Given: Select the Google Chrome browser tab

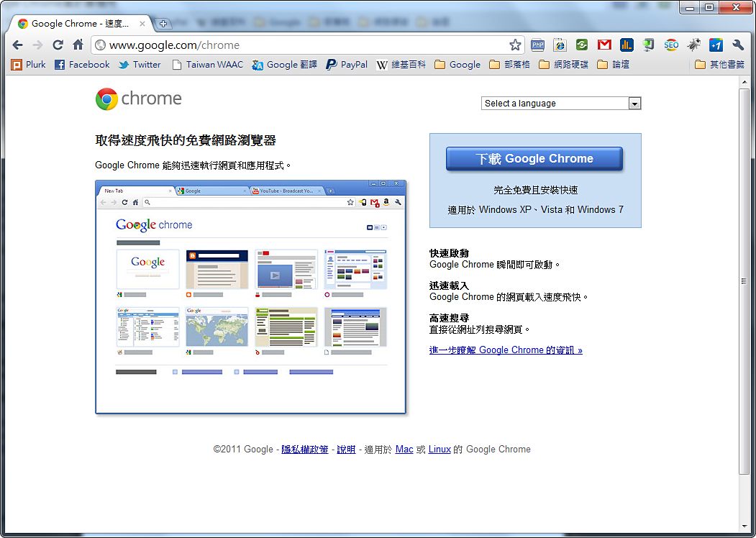Looking at the screenshot, I should pos(80,23).
